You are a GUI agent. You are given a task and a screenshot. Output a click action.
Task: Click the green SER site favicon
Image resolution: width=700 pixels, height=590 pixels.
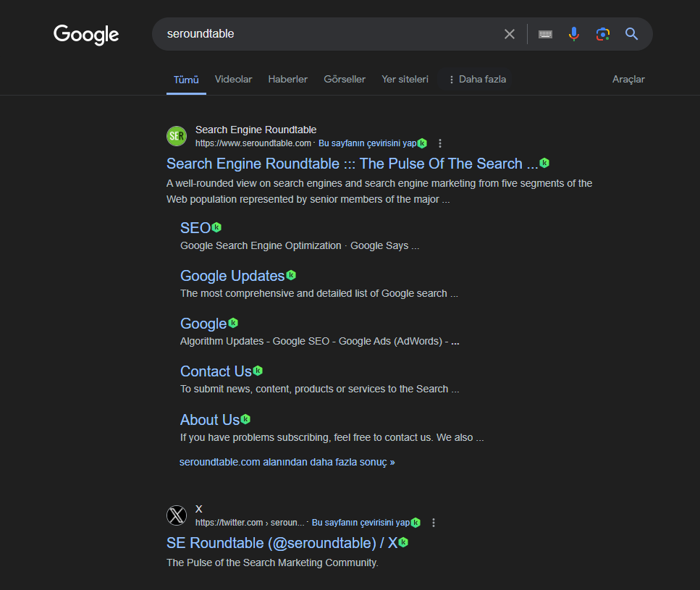[177, 135]
